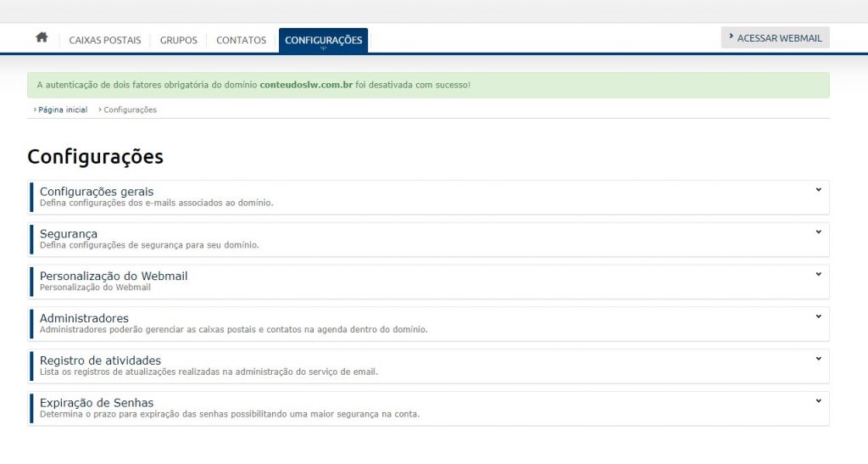Open the Caixas Postais tab
The height and width of the screenshot is (464, 868).
[104, 40]
